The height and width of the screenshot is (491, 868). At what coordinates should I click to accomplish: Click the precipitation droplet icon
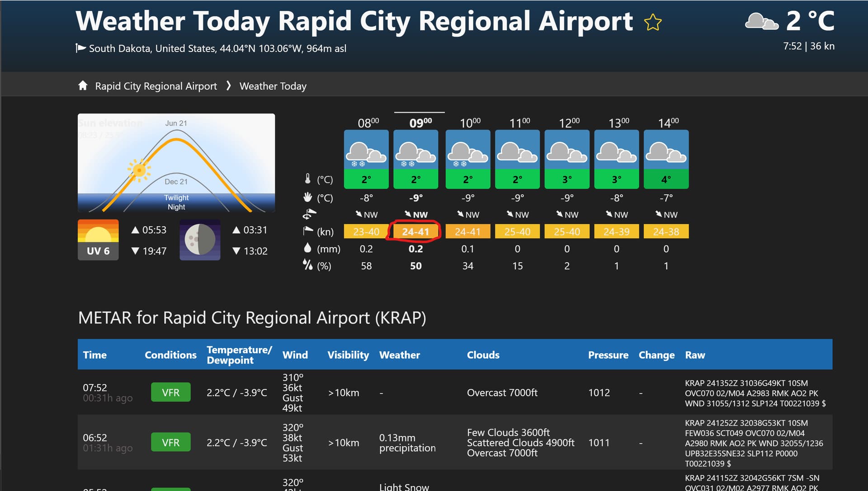(308, 248)
